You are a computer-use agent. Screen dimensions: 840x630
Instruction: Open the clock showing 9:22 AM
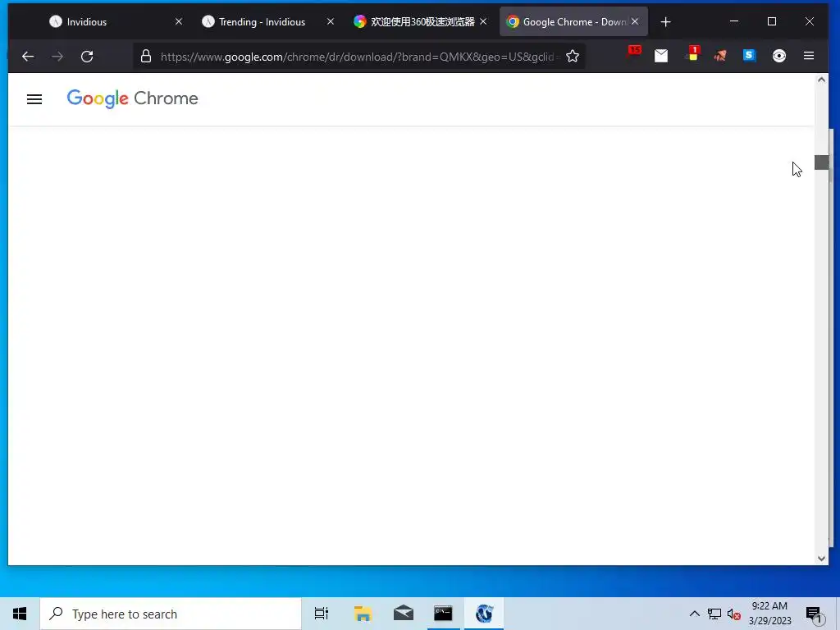click(769, 614)
